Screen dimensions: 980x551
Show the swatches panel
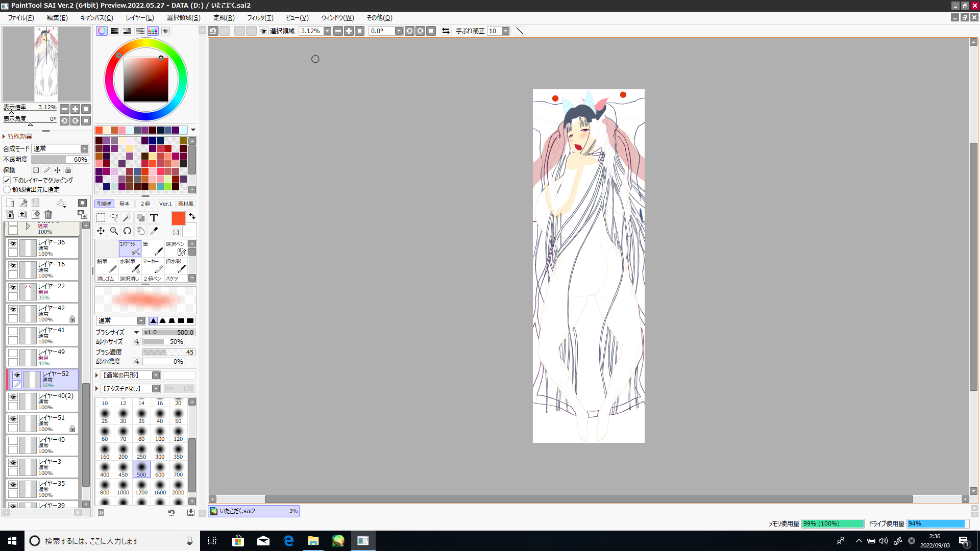tap(153, 31)
